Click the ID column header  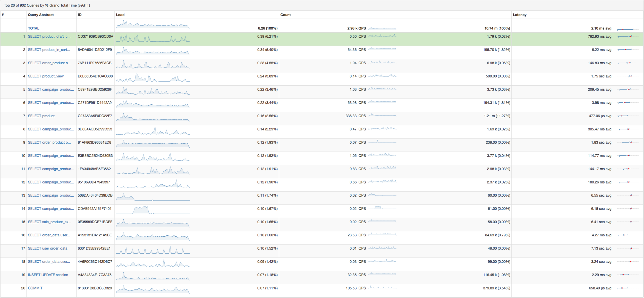(x=80, y=15)
